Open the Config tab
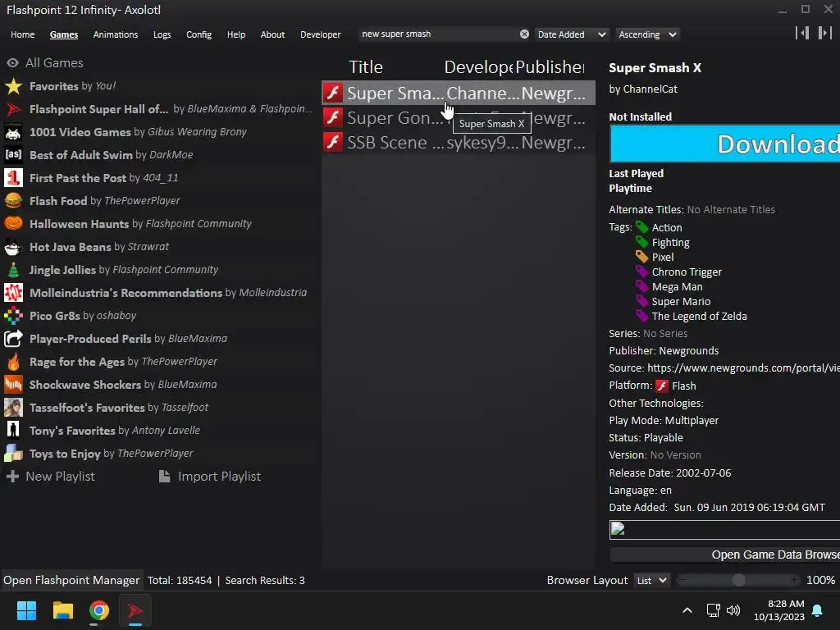 199,34
